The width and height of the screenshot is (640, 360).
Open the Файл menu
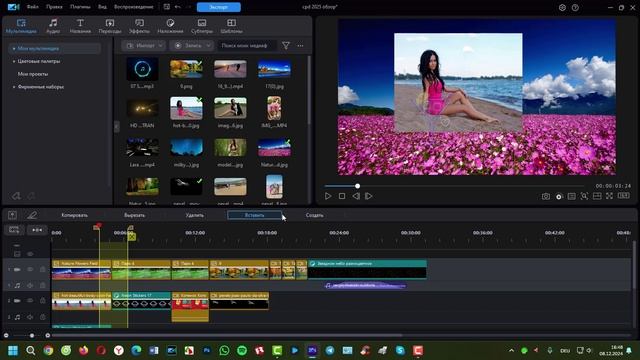pos(33,7)
